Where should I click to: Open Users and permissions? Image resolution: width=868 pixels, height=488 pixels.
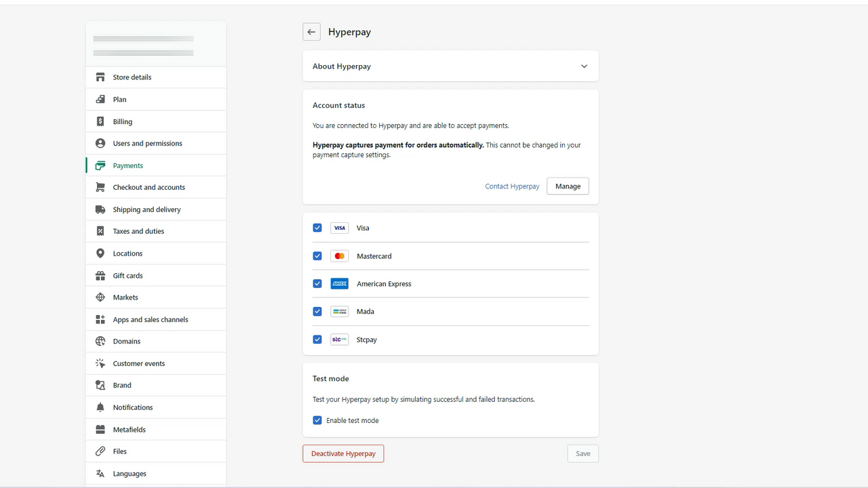pyautogui.click(x=156, y=143)
